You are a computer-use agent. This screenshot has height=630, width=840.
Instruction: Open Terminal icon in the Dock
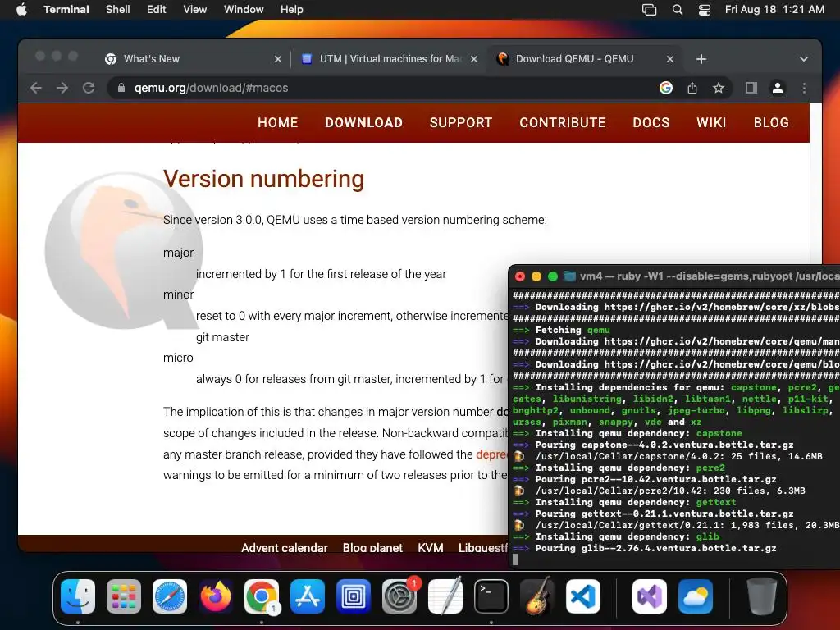(491, 596)
